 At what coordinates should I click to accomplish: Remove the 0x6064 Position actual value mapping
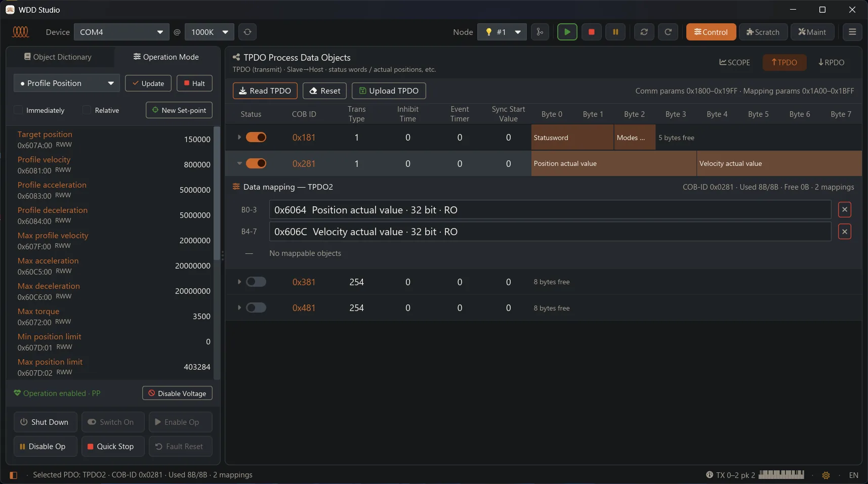pos(845,209)
